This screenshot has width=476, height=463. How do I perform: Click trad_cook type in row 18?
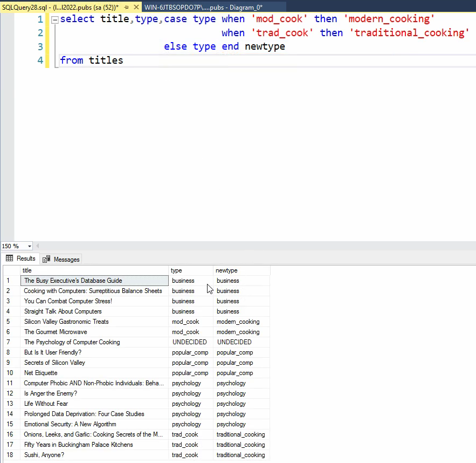click(191, 455)
